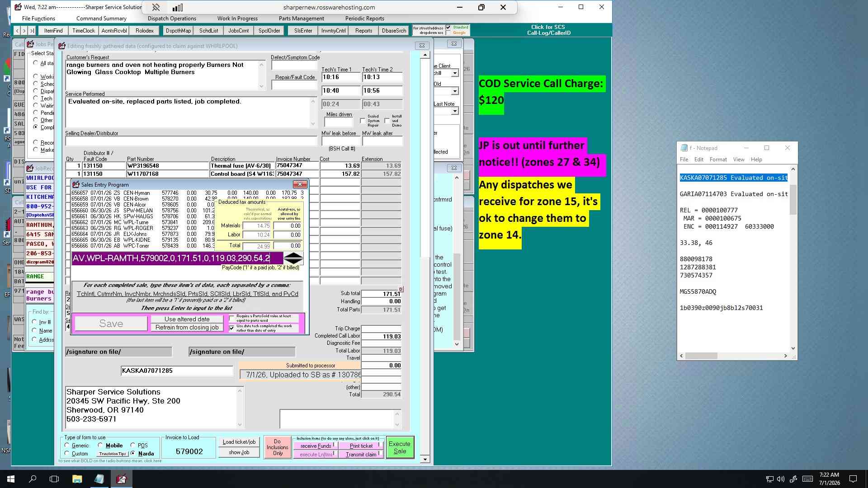Select the Mobile form type radio button

[100, 446]
